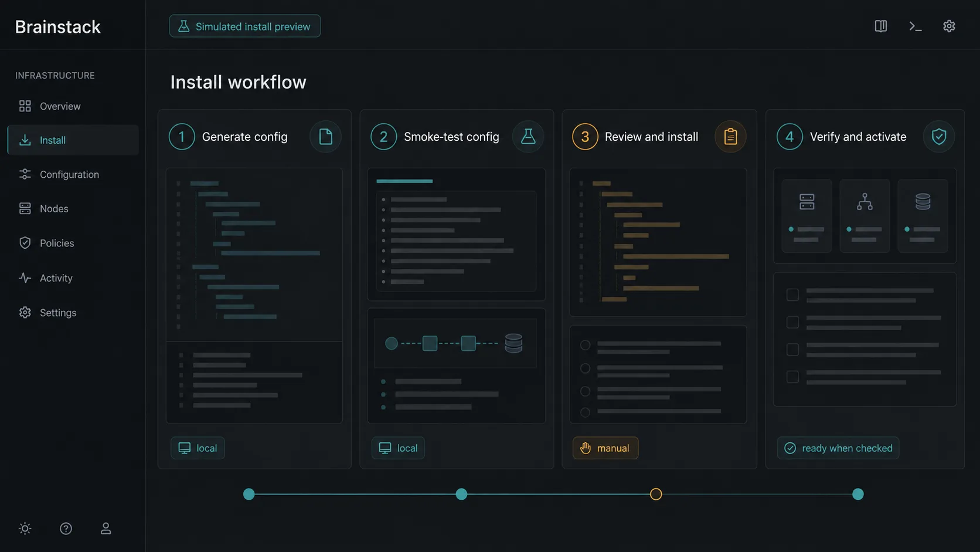This screenshot has width=980, height=552.
Task: Open user account profile icon
Action: point(106,528)
